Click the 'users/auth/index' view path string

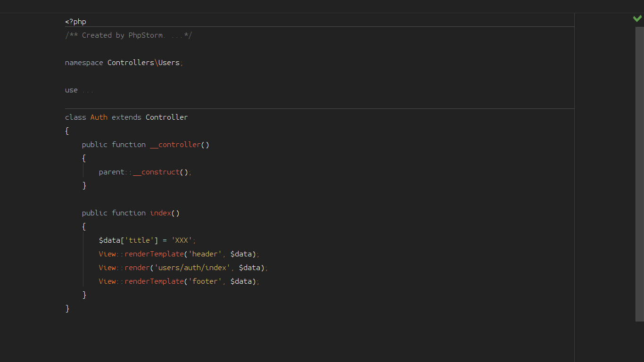click(192, 268)
